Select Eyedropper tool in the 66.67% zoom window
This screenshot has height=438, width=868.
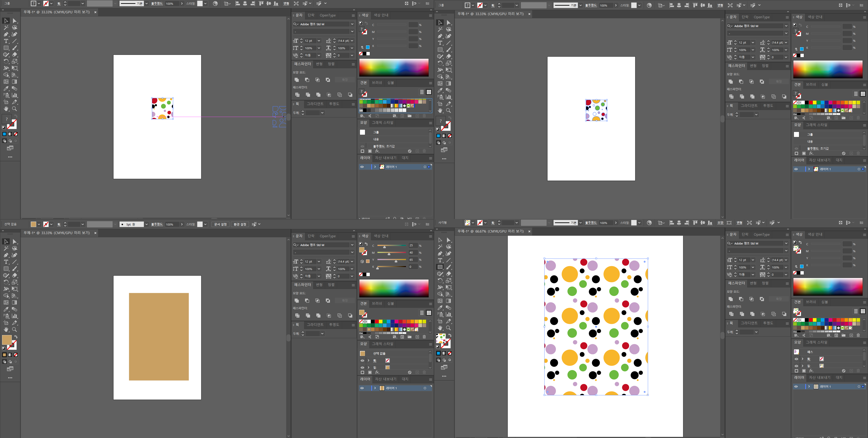point(440,308)
